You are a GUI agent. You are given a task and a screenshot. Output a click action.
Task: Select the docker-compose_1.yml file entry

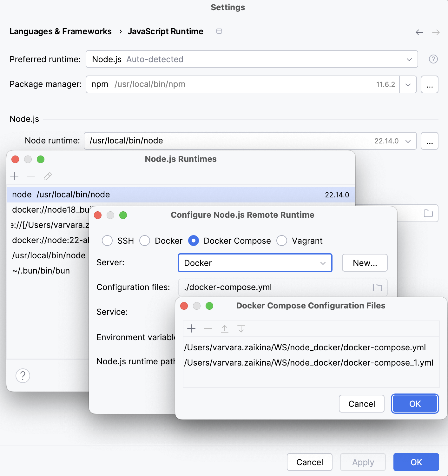coord(309,363)
